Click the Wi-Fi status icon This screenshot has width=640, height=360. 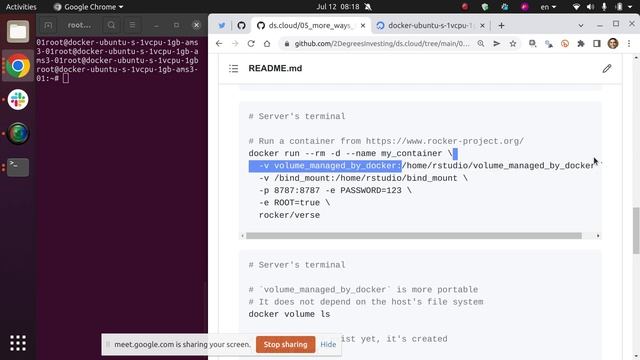[x=576, y=7]
